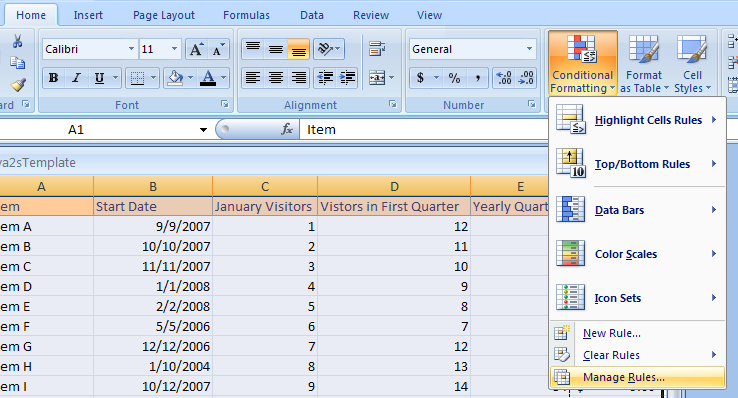Open Font dialog launcher

225,104
